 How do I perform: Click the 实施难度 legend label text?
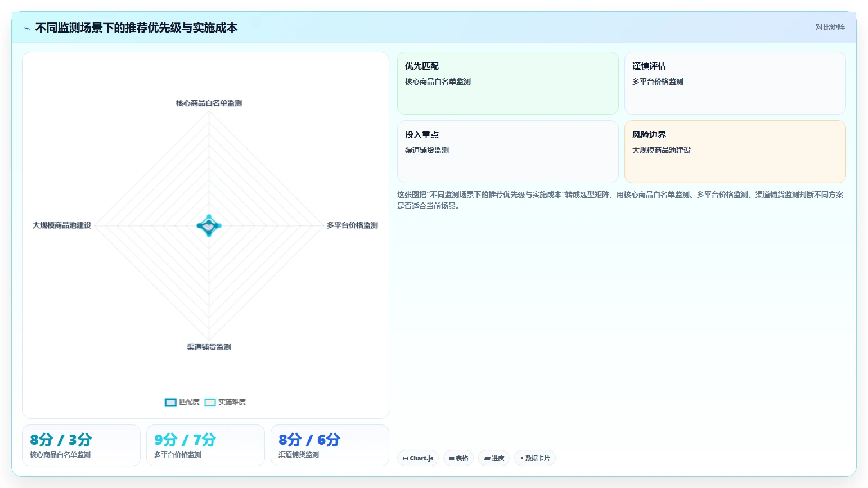232,402
